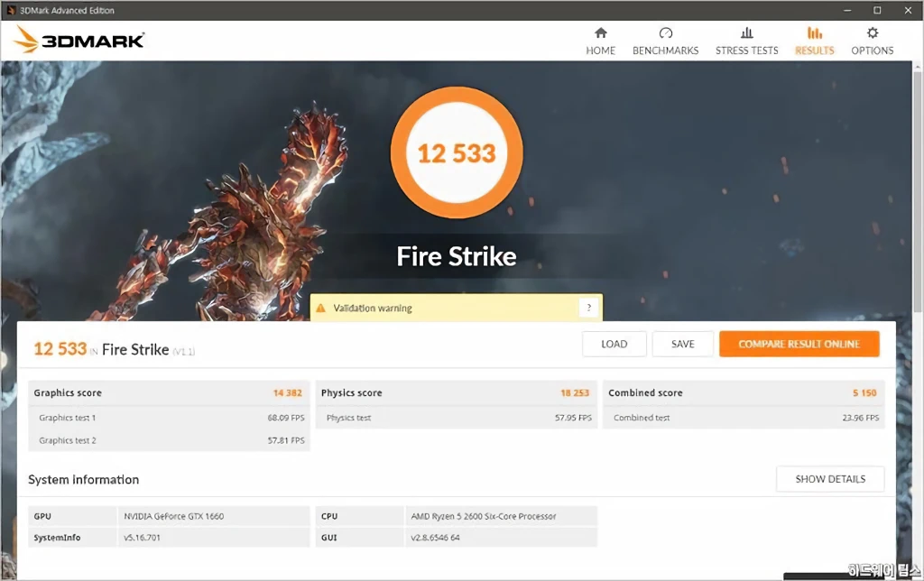Select the HOME menu label

coord(600,51)
